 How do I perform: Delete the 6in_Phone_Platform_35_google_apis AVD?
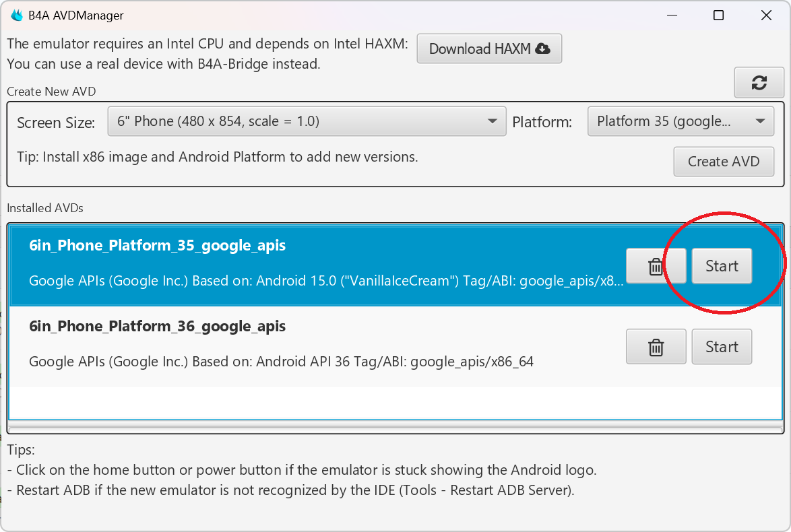pos(656,266)
